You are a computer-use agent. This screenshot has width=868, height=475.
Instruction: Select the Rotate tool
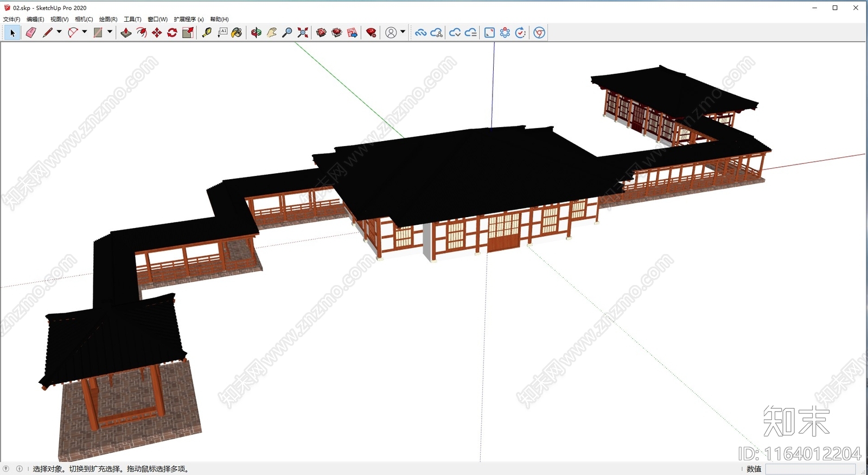coord(172,33)
